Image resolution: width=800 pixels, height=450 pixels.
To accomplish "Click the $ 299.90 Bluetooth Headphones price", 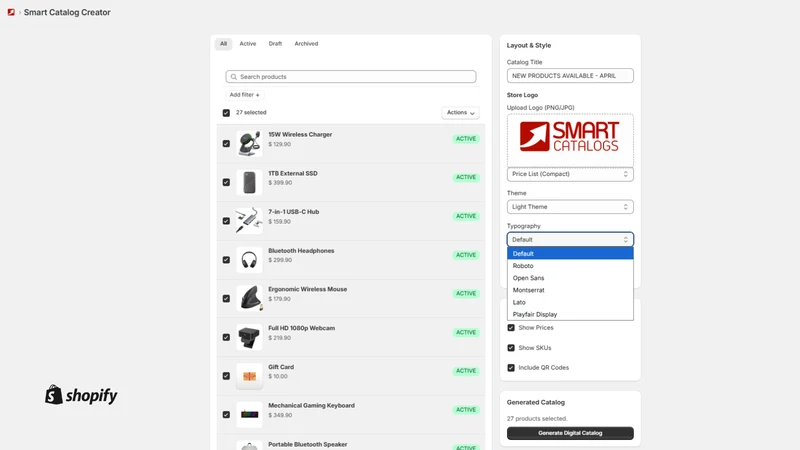I will tap(280, 260).
